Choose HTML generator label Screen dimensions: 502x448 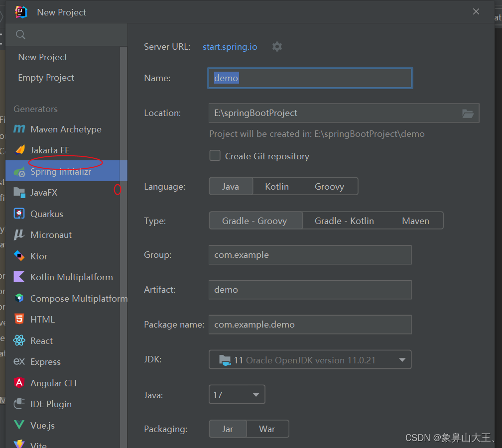click(43, 320)
